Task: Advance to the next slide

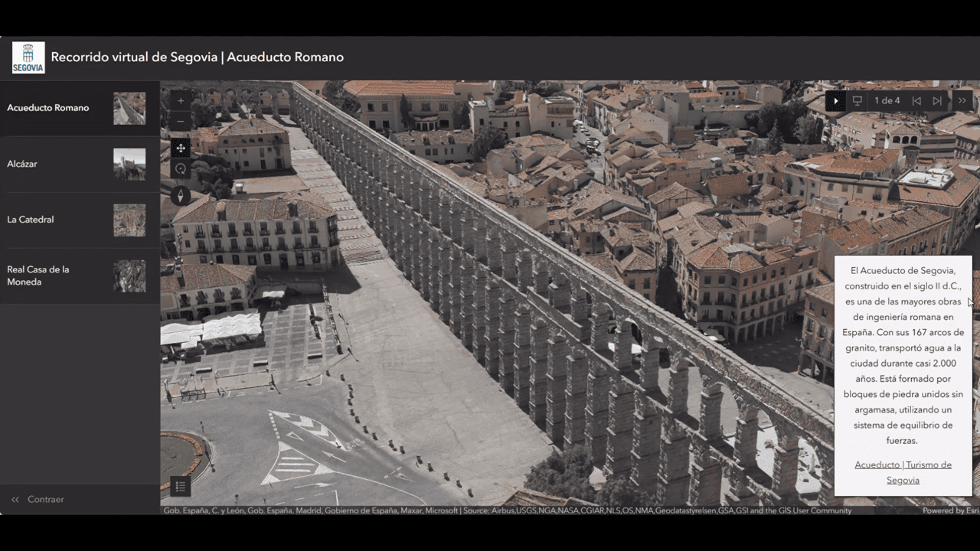Action: pos(937,101)
